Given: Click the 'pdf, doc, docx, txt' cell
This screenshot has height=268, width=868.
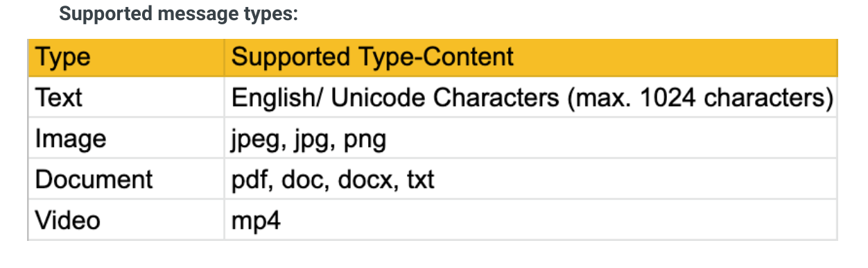Looking at the screenshot, I should pos(531,180).
